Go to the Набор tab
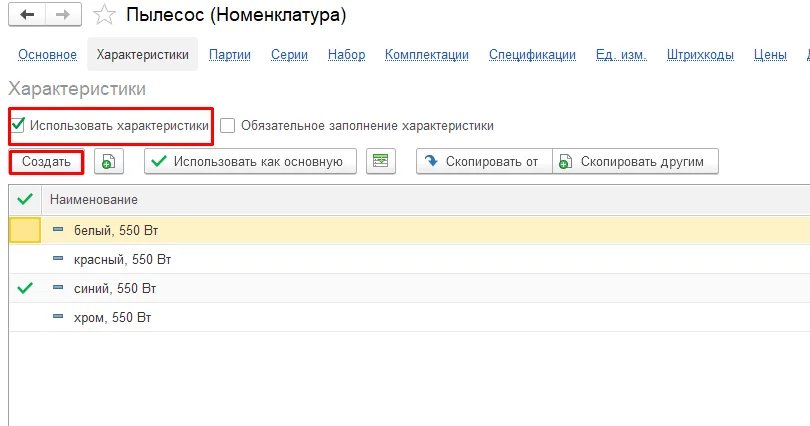This screenshot has height=426, width=810. click(347, 55)
